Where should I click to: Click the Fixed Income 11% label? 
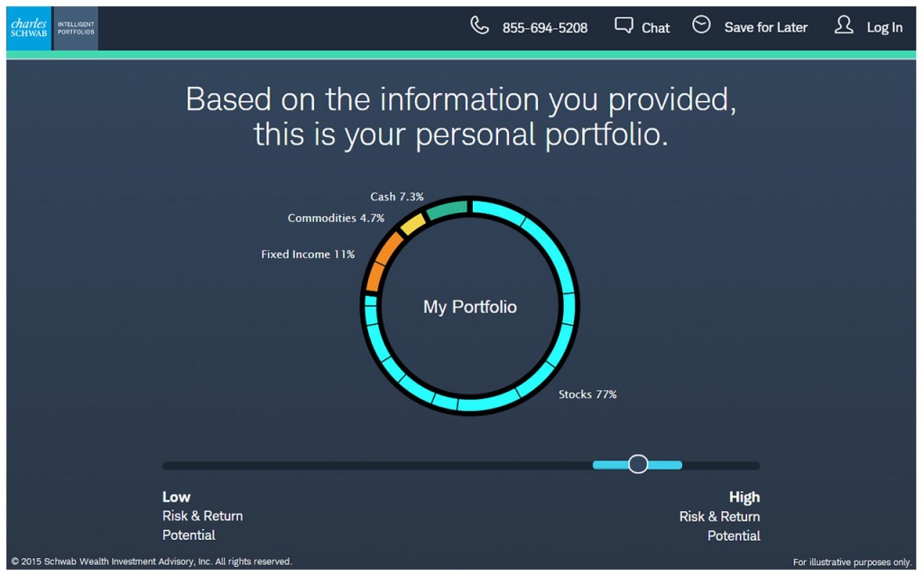(308, 255)
